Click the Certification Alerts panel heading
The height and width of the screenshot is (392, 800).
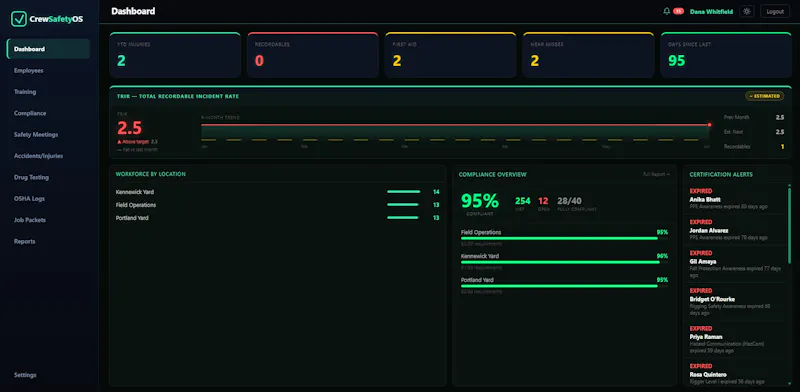720,175
